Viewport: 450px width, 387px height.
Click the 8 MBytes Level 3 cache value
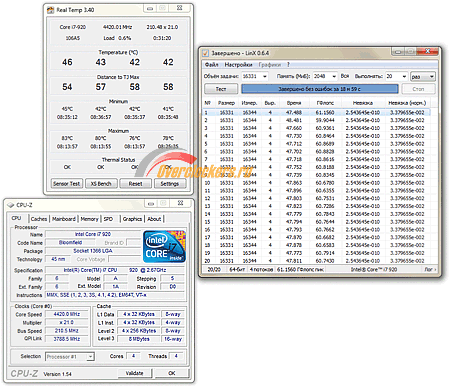tap(139, 339)
